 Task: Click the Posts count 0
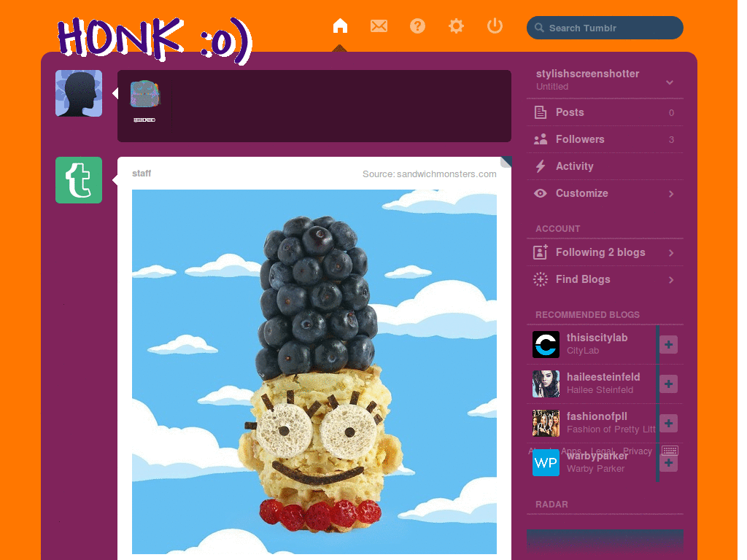[x=671, y=113]
